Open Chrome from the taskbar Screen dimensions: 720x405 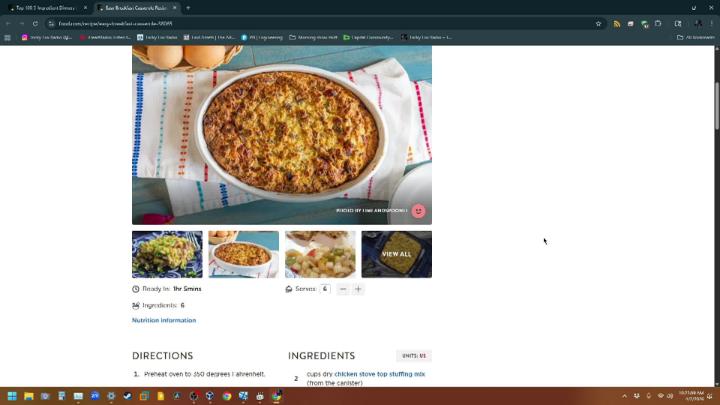pos(226,396)
